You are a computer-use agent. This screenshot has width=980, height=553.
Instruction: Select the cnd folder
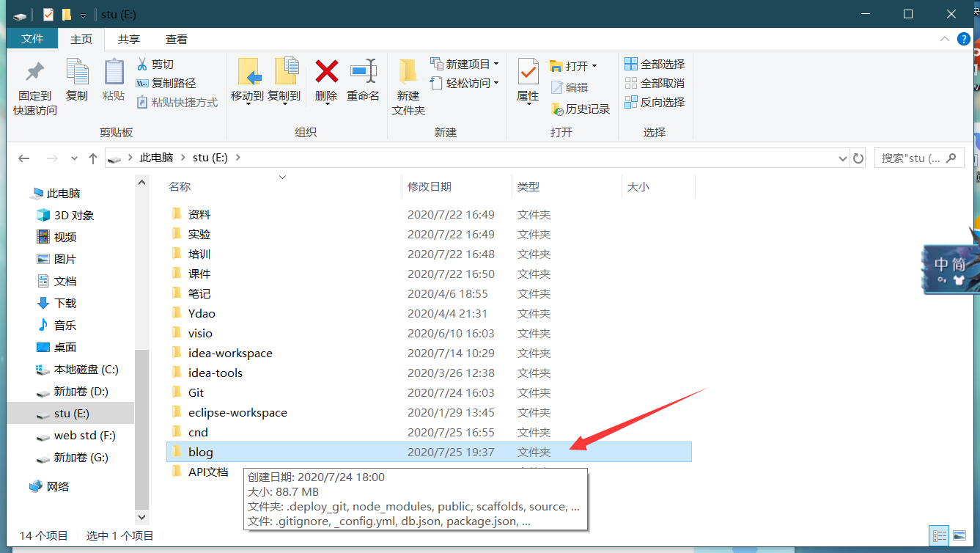pos(198,433)
